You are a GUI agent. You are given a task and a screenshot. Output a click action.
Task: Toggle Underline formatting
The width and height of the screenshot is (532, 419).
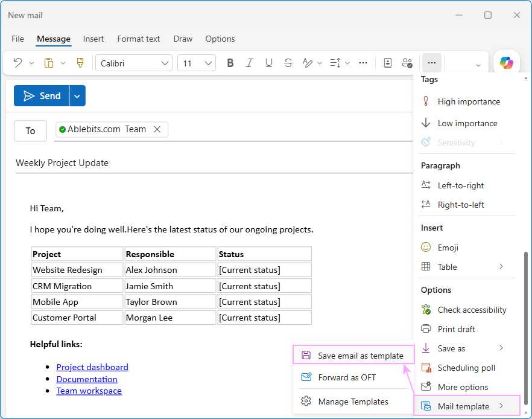point(269,63)
